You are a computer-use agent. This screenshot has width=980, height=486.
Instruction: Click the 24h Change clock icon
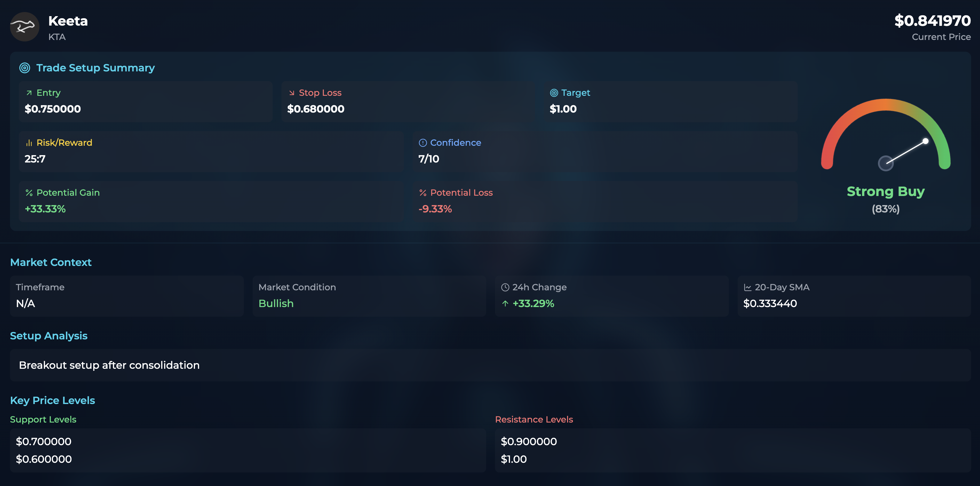coord(505,288)
